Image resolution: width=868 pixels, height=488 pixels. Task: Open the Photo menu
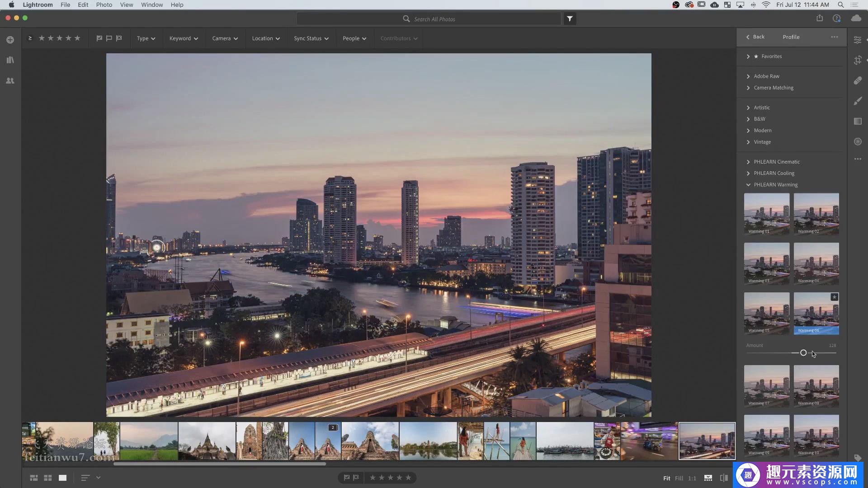coord(104,5)
